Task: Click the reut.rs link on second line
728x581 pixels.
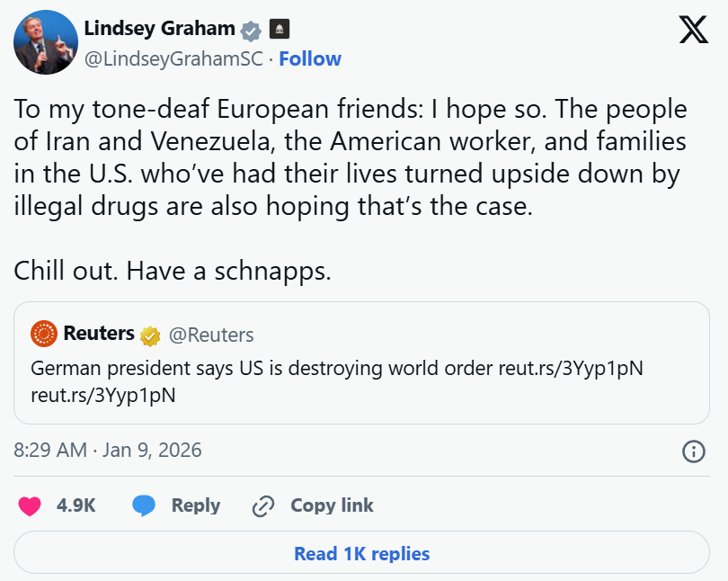Action: click(102, 395)
